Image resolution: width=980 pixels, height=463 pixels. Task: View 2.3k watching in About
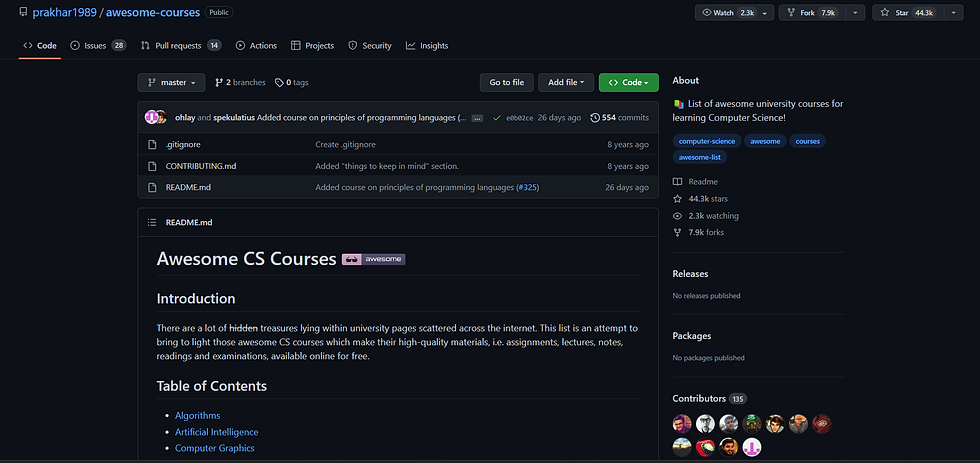click(x=706, y=216)
